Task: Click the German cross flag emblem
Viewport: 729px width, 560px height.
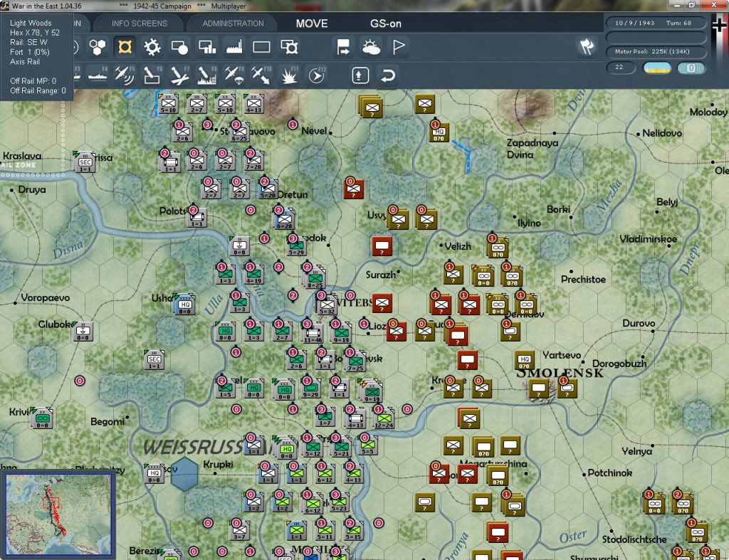Action: tap(720, 24)
